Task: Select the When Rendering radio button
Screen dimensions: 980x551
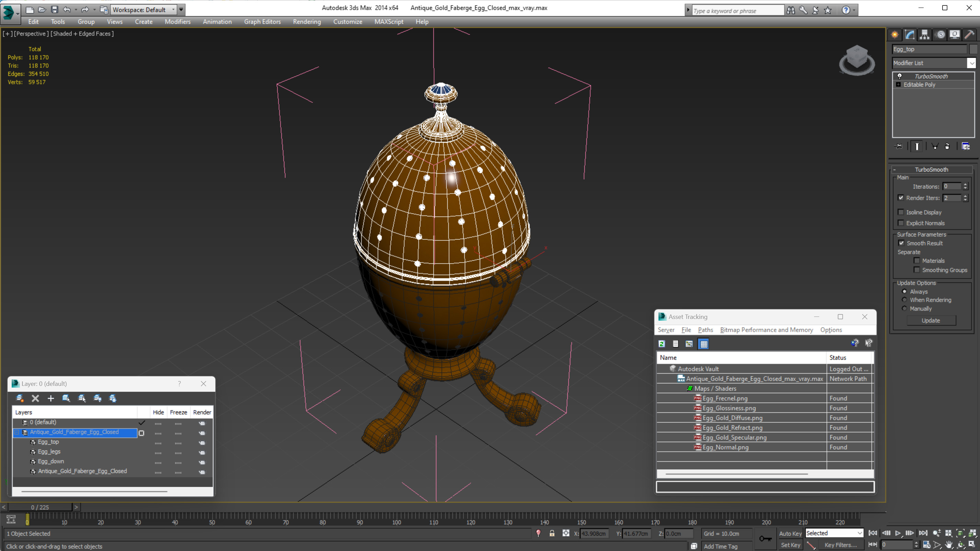Action: pyautogui.click(x=905, y=300)
